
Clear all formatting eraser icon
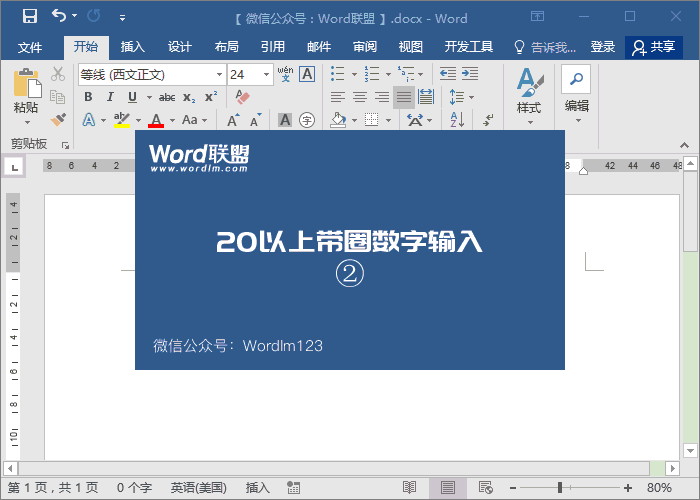242,97
